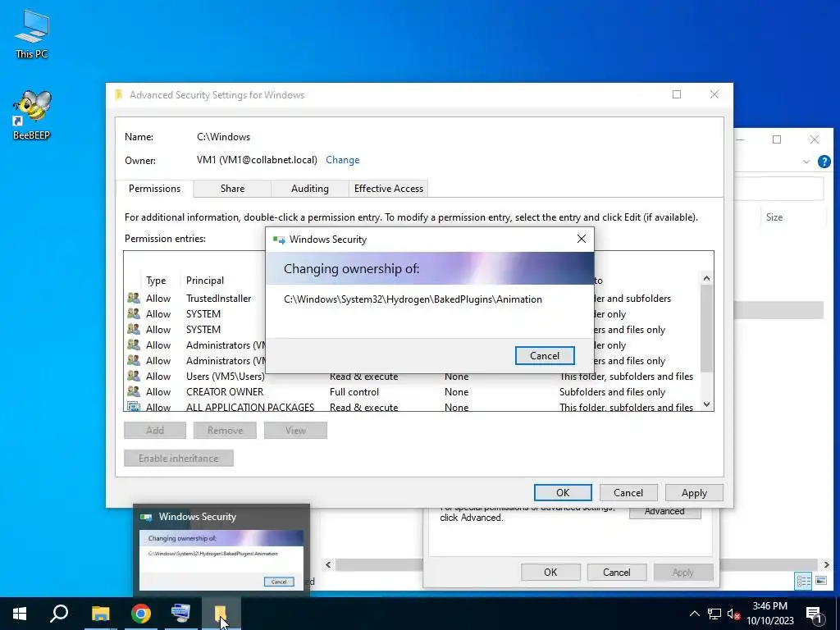Launch Google Chrome from taskbar
This screenshot has height=630, width=840.
pyautogui.click(x=141, y=614)
